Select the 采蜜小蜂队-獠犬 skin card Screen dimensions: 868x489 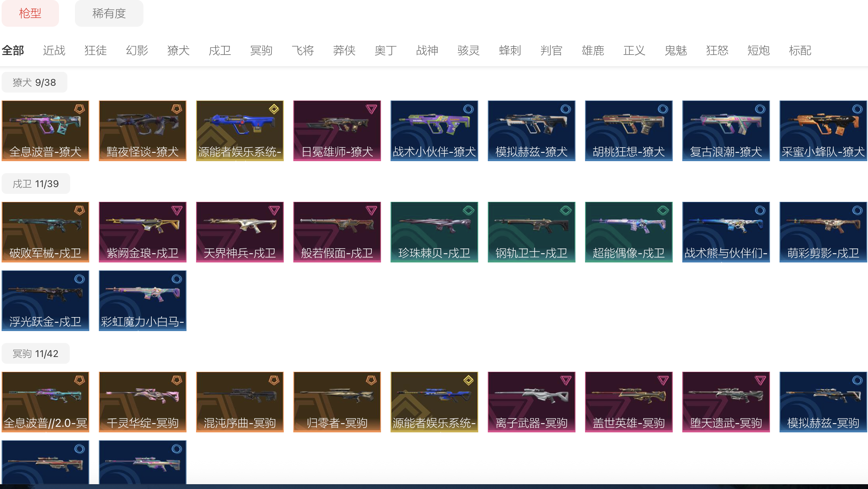pos(823,131)
